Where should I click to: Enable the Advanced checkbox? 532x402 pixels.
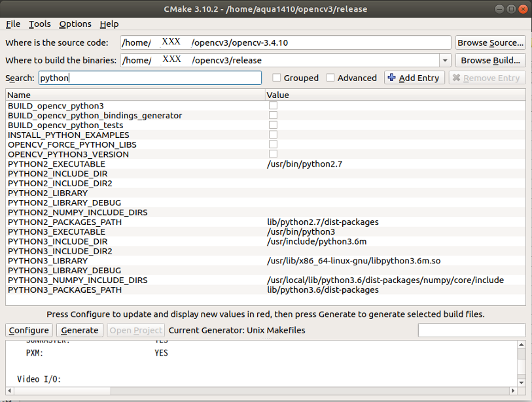pyautogui.click(x=330, y=78)
